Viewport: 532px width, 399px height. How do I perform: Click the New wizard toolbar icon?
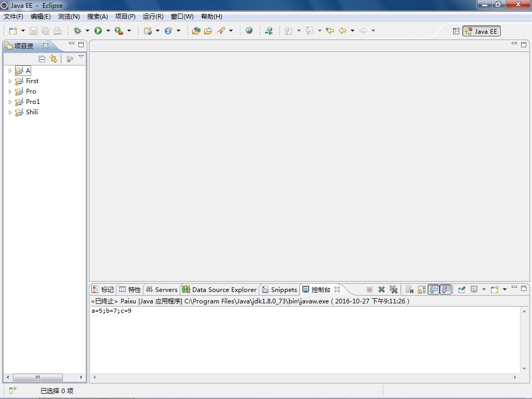click(13, 31)
